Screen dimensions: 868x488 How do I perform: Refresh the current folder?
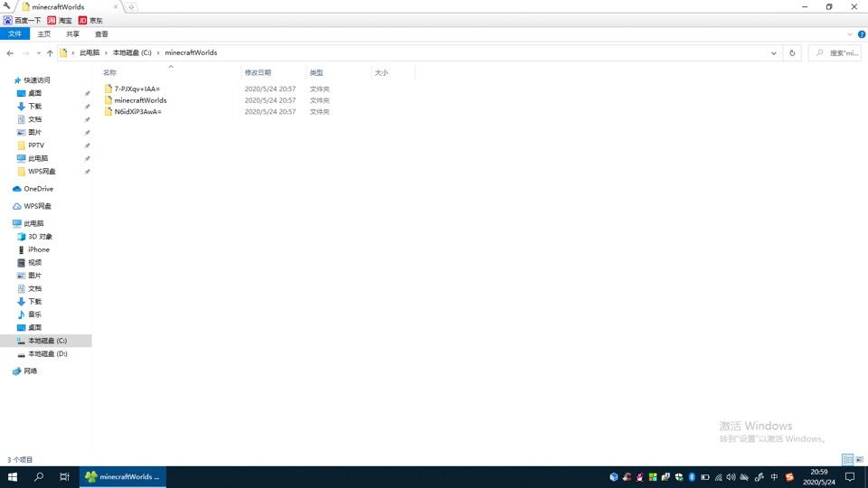[792, 53]
